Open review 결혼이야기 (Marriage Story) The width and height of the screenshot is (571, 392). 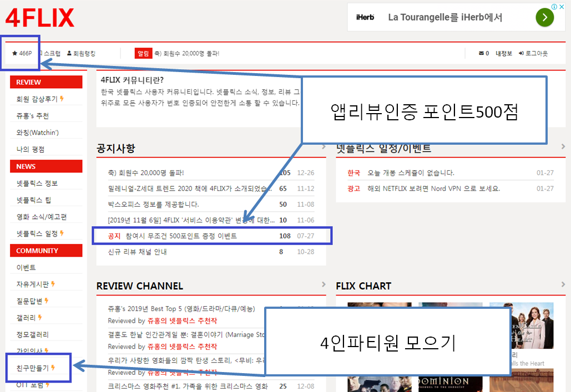pyautogui.click(x=186, y=334)
